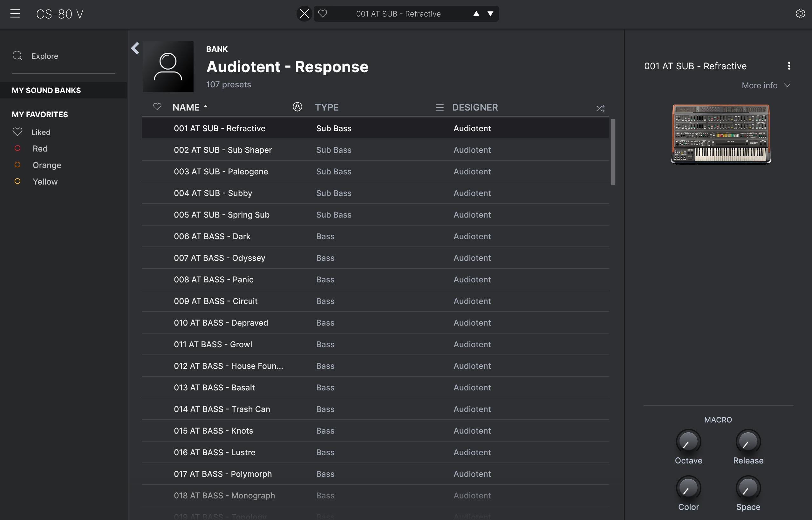Select preset 009 AT BASS - Circuit
Image resolution: width=812 pixels, height=520 pixels.
[376, 301]
